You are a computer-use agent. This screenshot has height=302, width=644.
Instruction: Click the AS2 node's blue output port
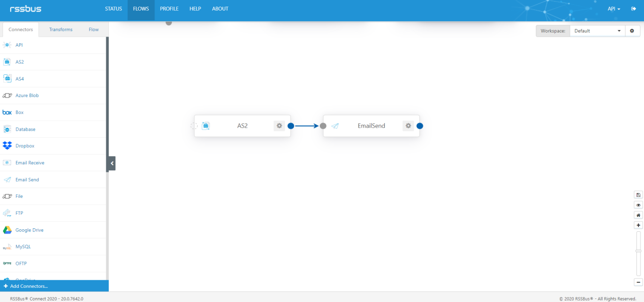click(x=291, y=126)
